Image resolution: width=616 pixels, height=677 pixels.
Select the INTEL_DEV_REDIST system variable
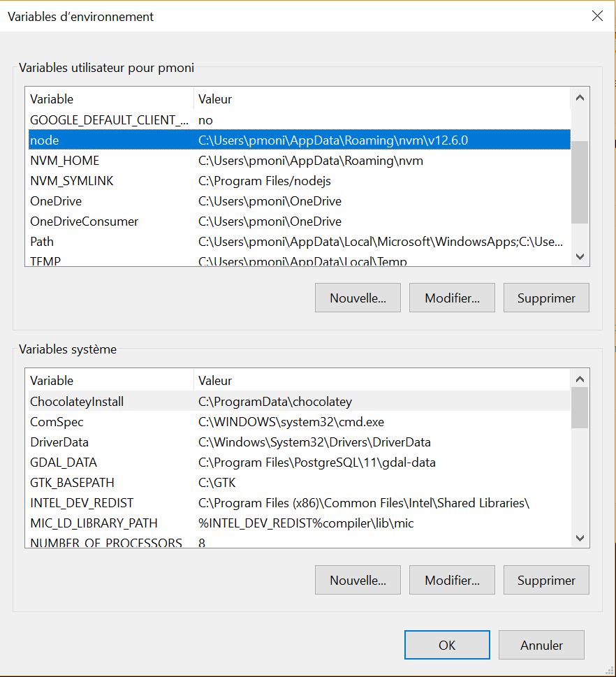300,502
